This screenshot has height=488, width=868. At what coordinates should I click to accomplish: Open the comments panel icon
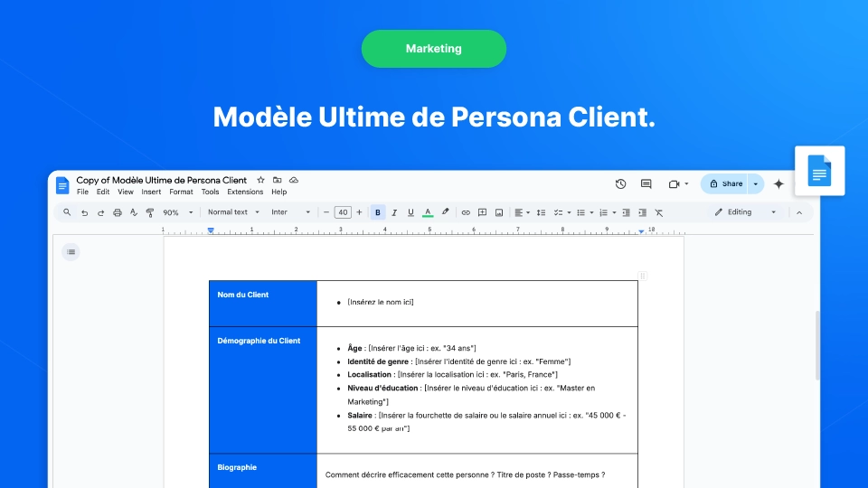(646, 183)
